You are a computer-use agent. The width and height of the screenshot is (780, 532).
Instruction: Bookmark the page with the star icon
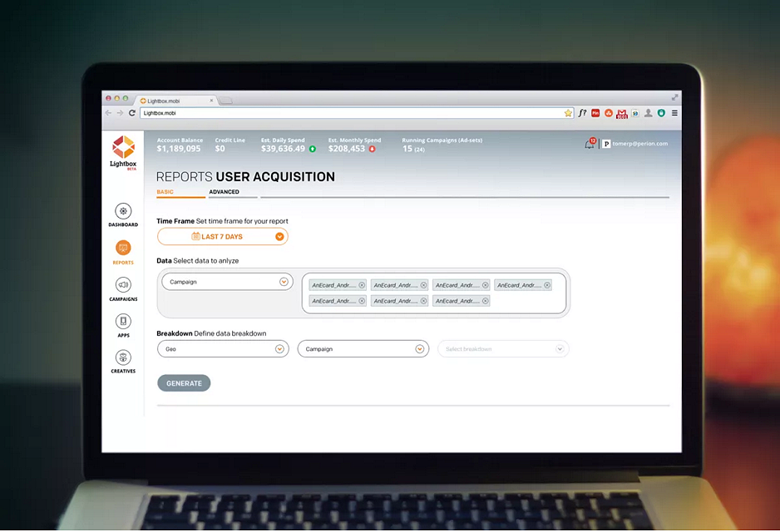pyautogui.click(x=568, y=113)
